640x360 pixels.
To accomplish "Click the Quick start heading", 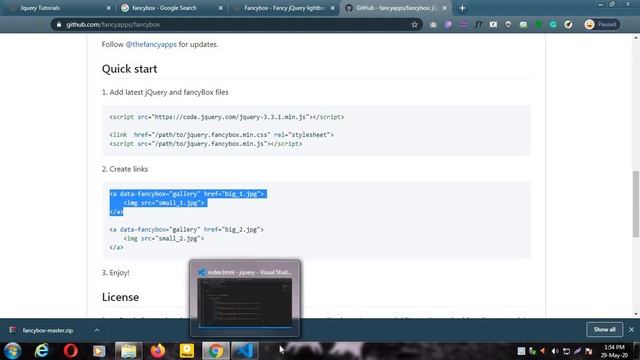I will (x=129, y=69).
